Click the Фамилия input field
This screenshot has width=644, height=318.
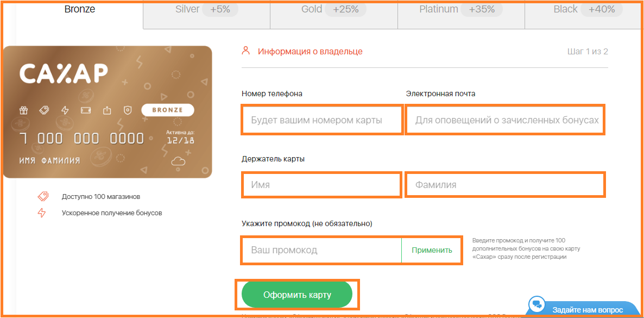[505, 185]
